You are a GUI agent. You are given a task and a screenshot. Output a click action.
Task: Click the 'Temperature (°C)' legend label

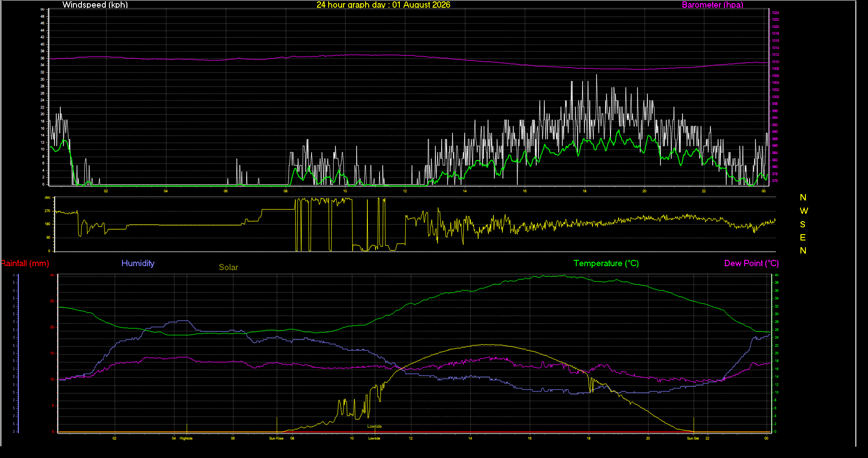[606, 263]
